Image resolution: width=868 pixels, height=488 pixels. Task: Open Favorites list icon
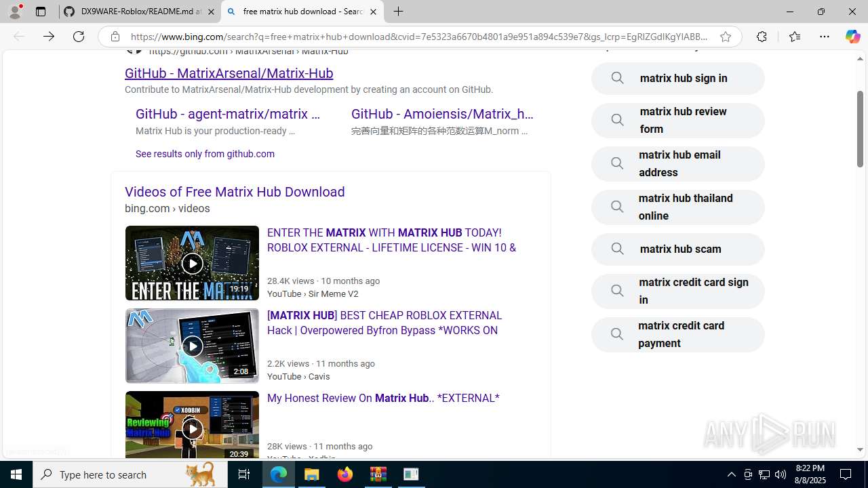pos(794,37)
